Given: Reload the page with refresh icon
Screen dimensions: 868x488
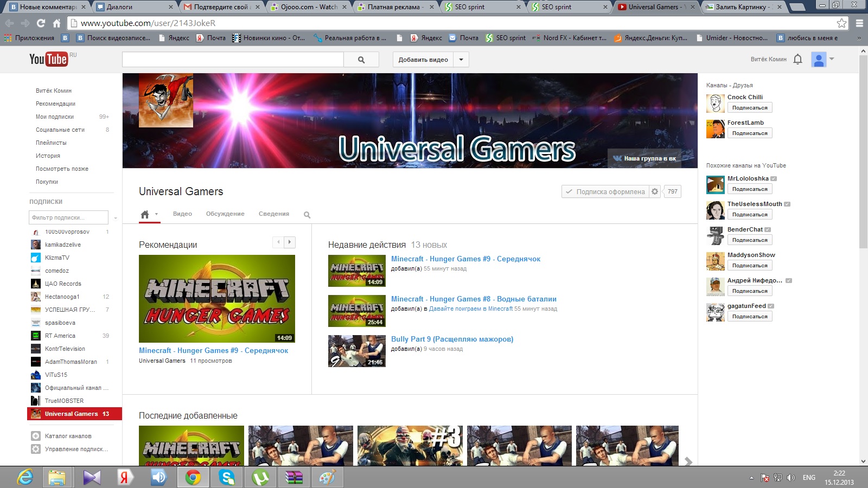Looking at the screenshot, I should pyautogui.click(x=41, y=23).
